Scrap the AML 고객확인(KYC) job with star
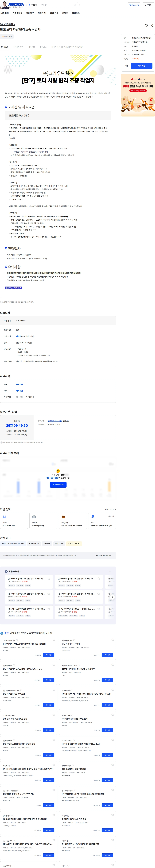The image size is (155, 868). click(54, 640)
